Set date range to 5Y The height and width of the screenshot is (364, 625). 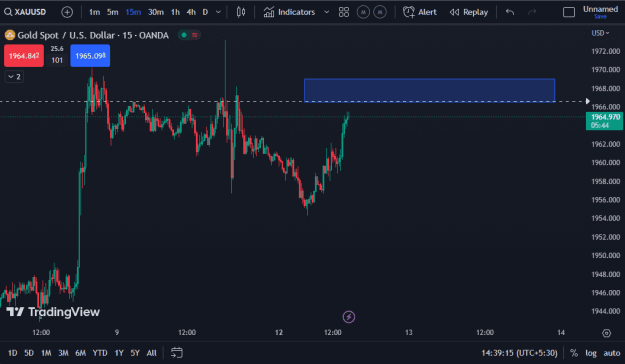pyautogui.click(x=135, y=353)
